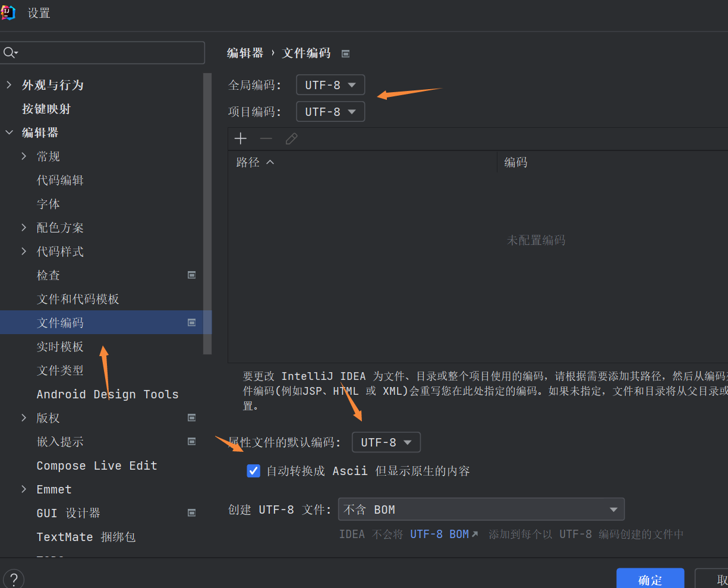The image size is (728, 588).
Task: Collapse the 编辑器 node
Action: (9, 133)
